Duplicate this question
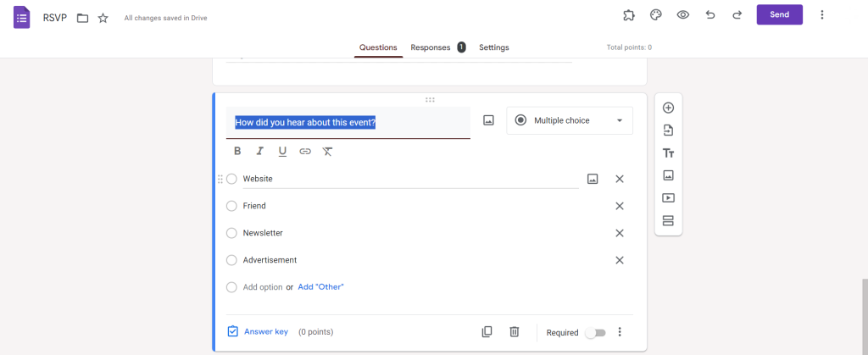Viewport: 868px width, 355px height. [487, 332]
